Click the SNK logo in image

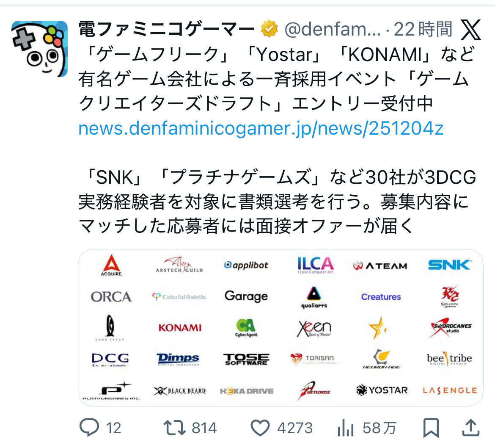click(x=449, y=265)
